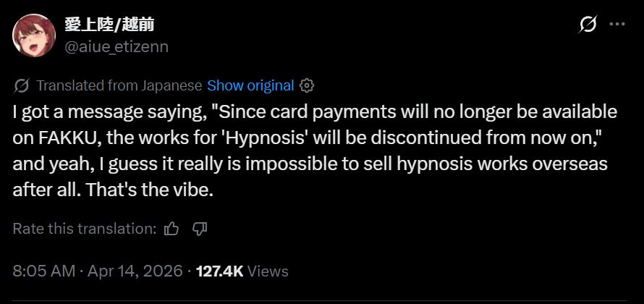Click the 'That's the vibe.' sentence
The height and width of the screenshot is (304, 644).
point(150,190)
